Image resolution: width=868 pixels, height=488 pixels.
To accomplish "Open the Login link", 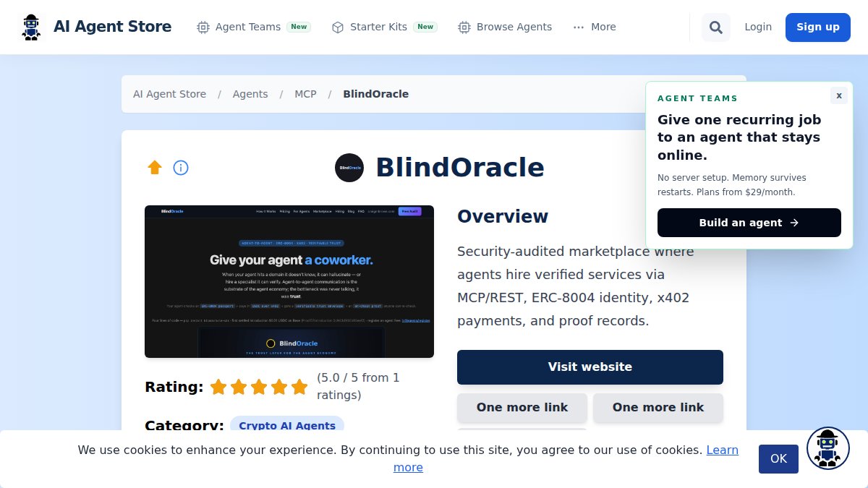I will click(758, 27).
